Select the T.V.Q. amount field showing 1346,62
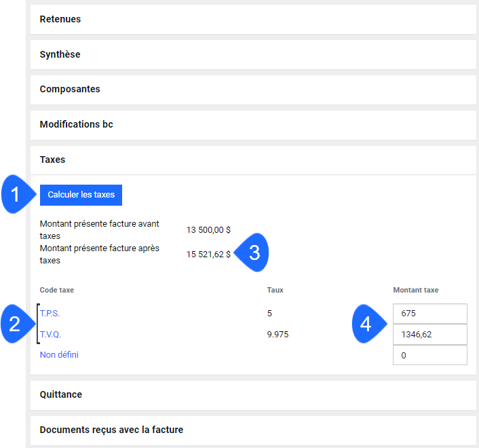The width and height of the screenshot is (479, 448). [x=430, y=335]
